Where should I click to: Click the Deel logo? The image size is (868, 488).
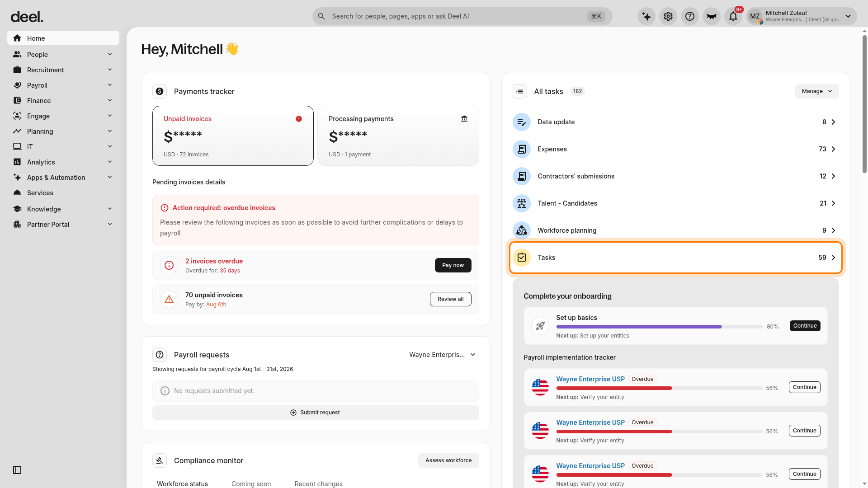point(27,17)
